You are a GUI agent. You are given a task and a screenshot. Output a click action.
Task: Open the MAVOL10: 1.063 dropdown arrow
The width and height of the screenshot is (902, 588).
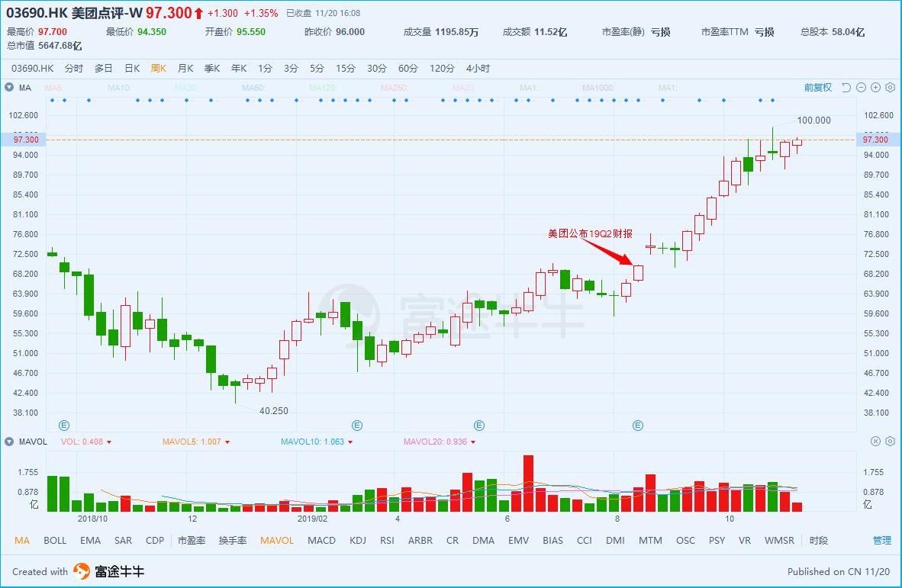pos(350,442)
